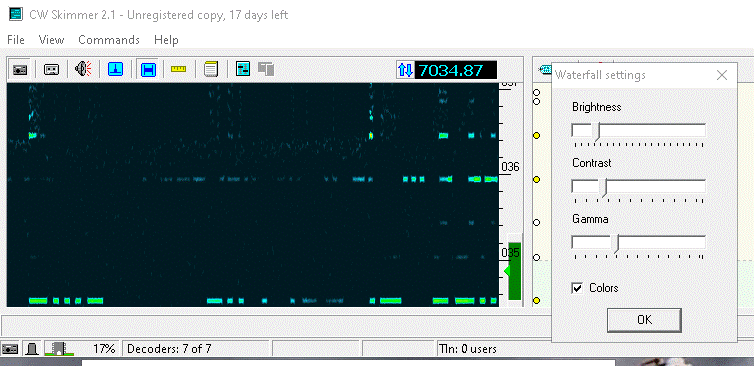Click the up/down arrows beside the frequency readout
Screen dimensions: 754x366
(405, 70)
